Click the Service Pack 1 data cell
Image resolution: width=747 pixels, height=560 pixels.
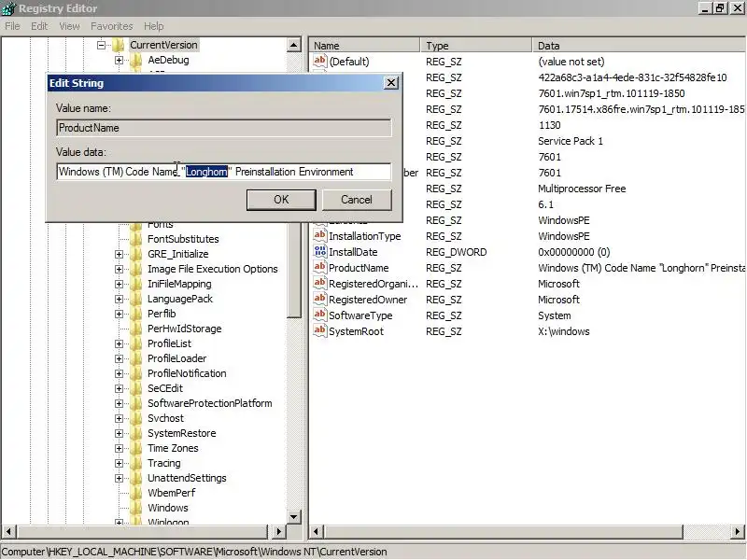pos(571,141)
